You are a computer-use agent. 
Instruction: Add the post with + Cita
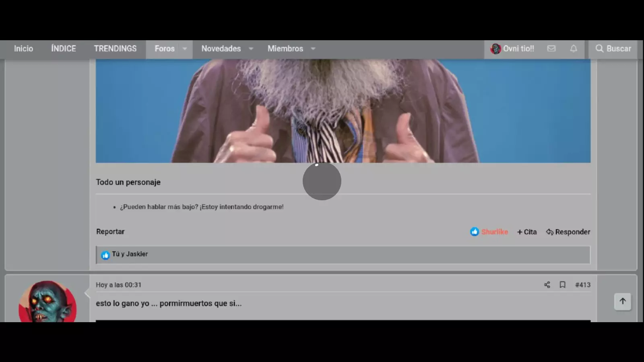tap(527, 232)
